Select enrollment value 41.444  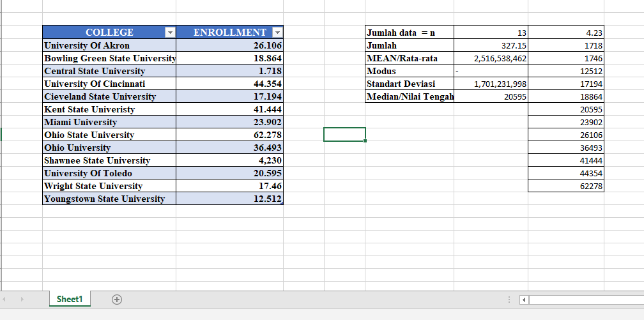coord(229,109)
